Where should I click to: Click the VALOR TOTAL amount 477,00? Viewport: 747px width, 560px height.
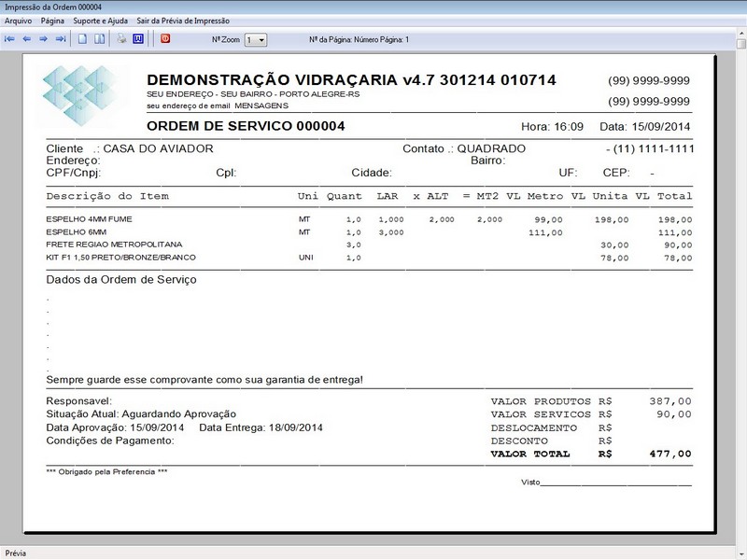(670, 454)
